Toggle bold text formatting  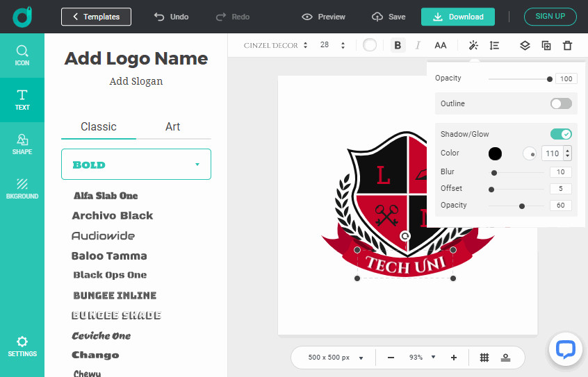point(398,45)
